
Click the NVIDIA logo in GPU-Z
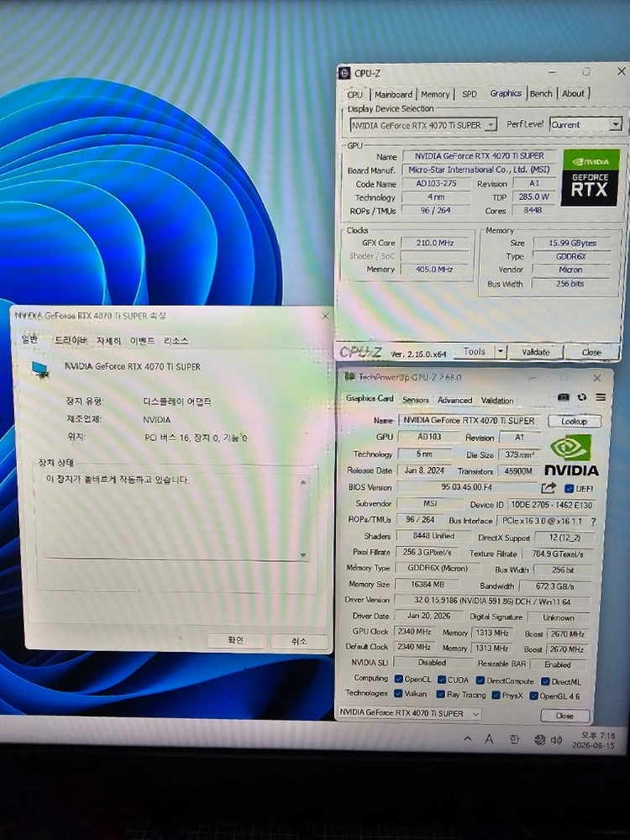[x=571, y=455]
